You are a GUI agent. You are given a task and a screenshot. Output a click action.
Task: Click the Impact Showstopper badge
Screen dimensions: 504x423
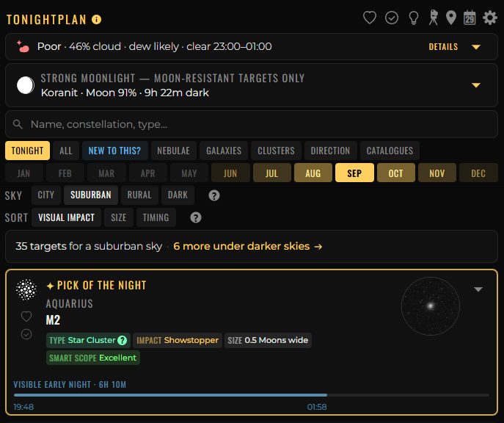178,340
